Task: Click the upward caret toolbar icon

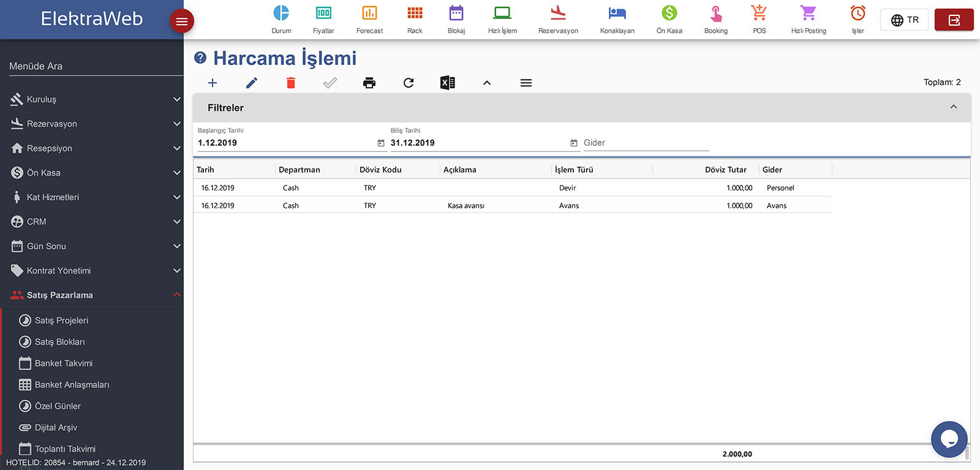Action: pos(487,83)
